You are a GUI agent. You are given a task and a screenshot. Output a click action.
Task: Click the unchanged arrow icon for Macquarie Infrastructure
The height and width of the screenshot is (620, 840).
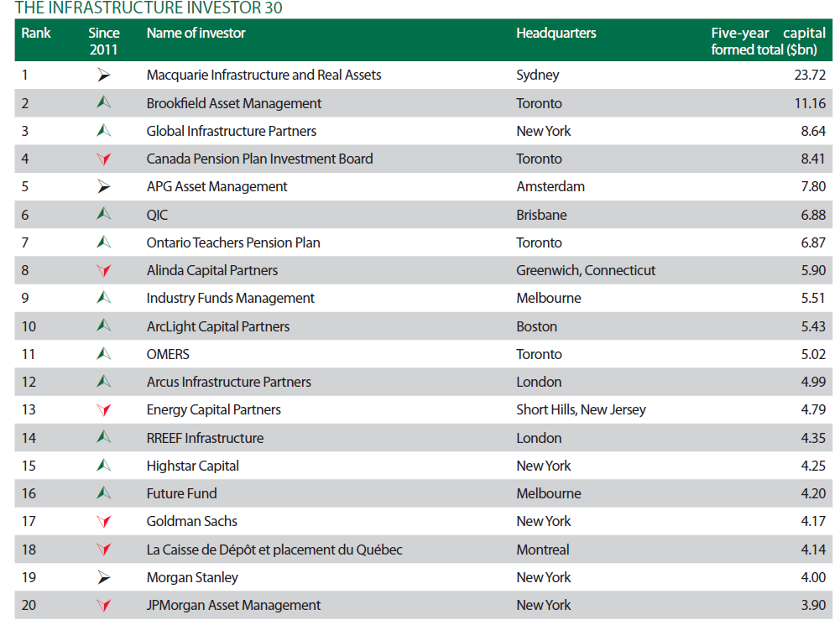104,75
